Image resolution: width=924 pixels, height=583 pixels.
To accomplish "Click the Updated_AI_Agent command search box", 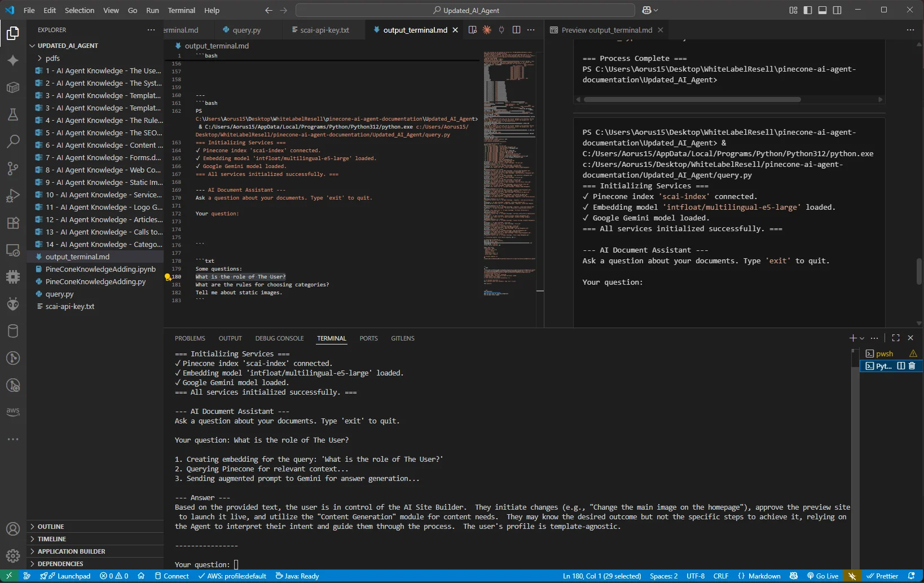I will 465,10.
